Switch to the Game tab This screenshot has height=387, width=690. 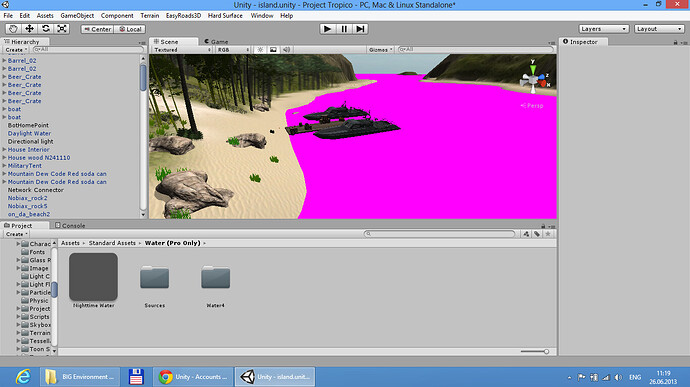(x=217, y=41)
